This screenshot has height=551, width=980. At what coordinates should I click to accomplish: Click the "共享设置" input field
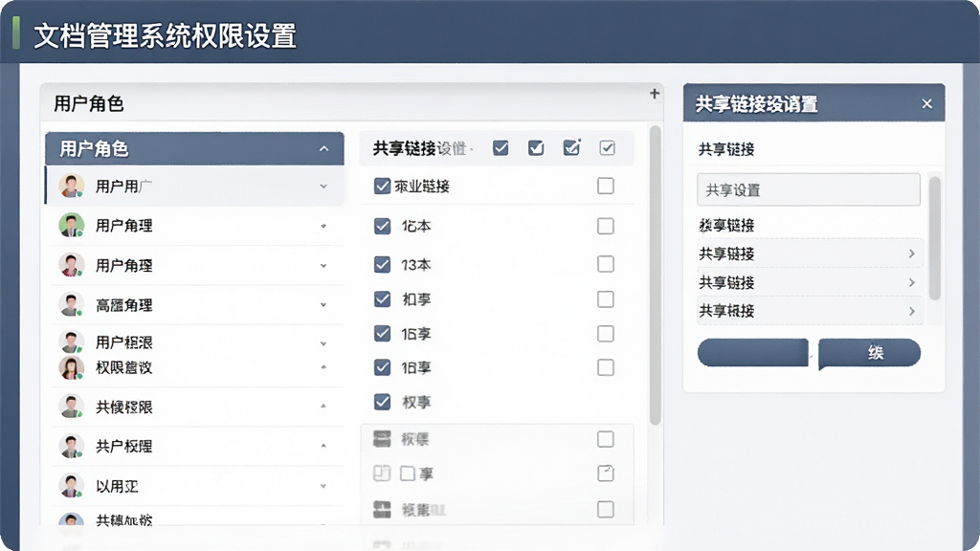[809, 190]
